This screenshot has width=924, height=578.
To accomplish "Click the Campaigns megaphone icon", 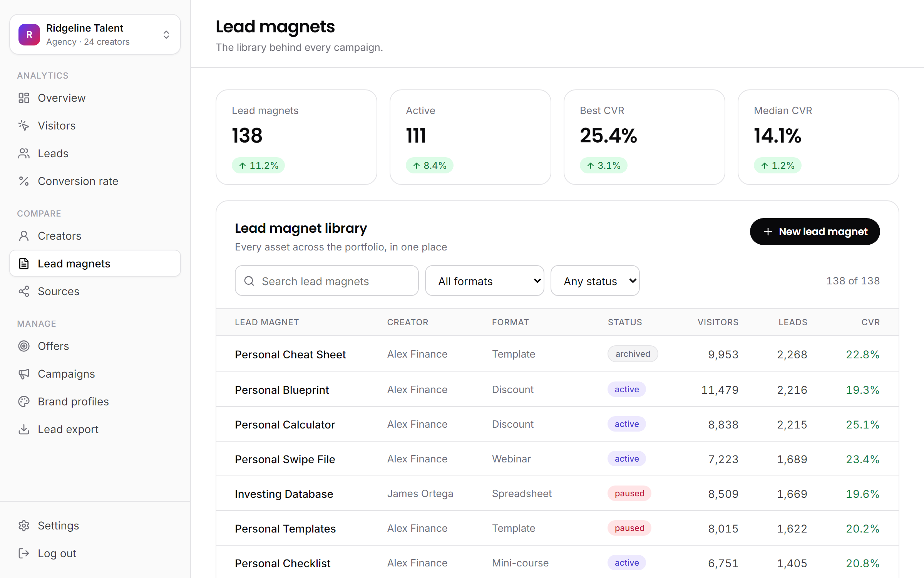I will (24, 374).
